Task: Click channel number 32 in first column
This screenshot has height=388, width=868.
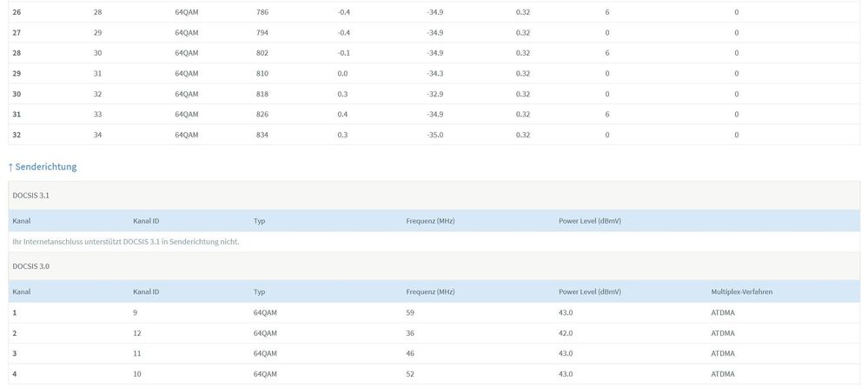Action: (17, 135)
